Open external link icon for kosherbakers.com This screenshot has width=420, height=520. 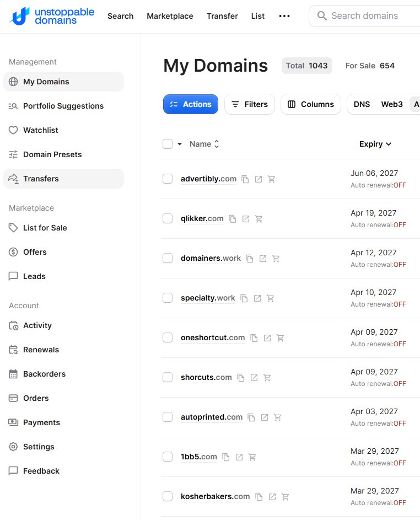pyautogui.click(x=272, y=497)
